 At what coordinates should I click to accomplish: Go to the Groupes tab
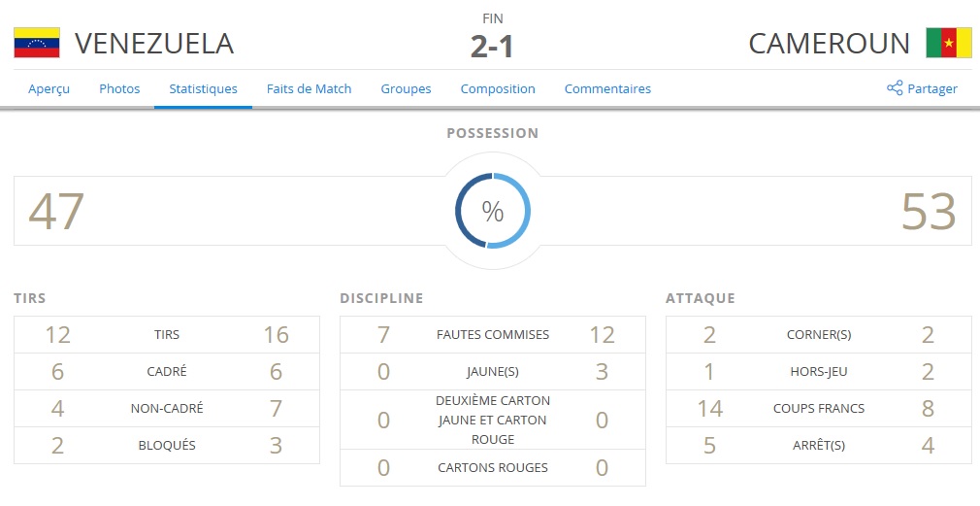pyautogui.click(x=406, y=88)
